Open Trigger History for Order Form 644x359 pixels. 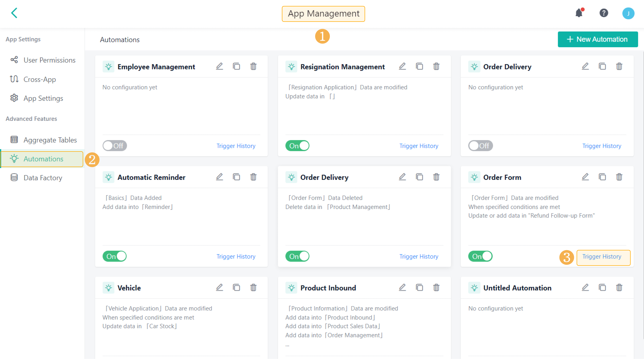[602, 256]
